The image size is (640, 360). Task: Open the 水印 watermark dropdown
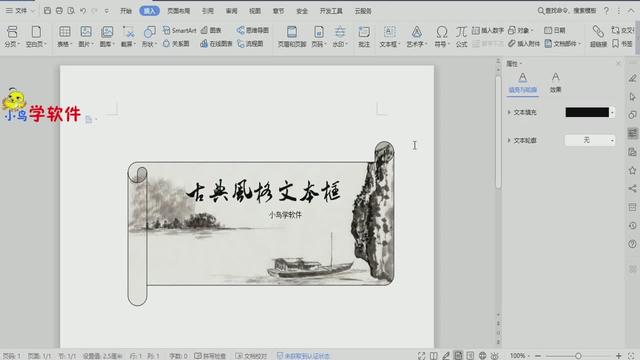click(x=340, y=36)
